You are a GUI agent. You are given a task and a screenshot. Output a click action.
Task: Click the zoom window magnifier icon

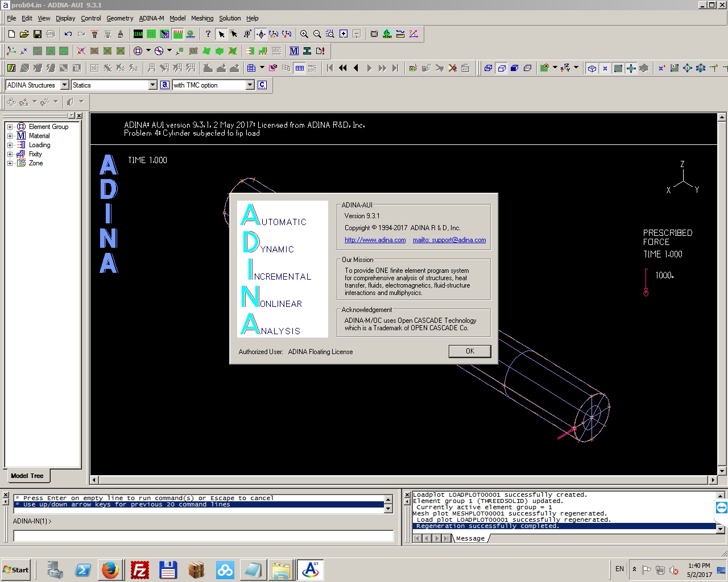(x=330, y=34)
